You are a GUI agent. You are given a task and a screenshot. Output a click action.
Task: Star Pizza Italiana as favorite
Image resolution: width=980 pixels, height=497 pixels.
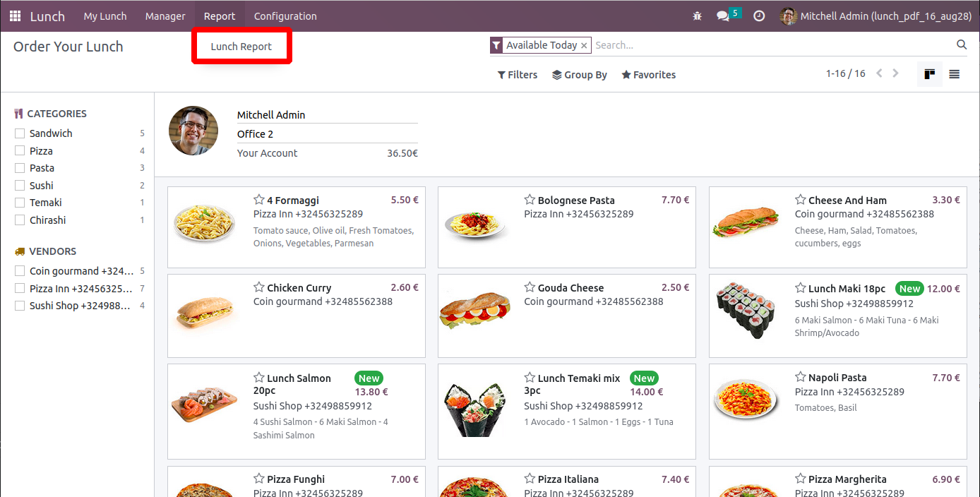pos(530,479)
